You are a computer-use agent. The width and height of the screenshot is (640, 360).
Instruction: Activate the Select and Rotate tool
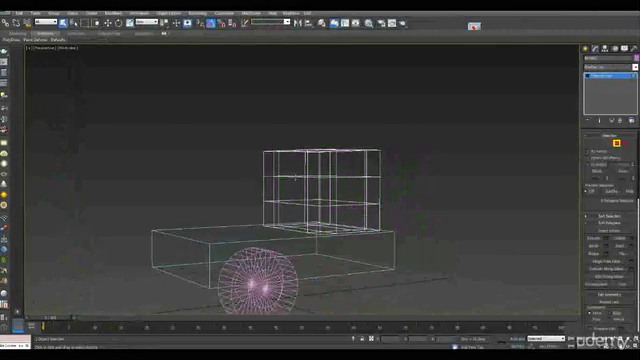119,23
